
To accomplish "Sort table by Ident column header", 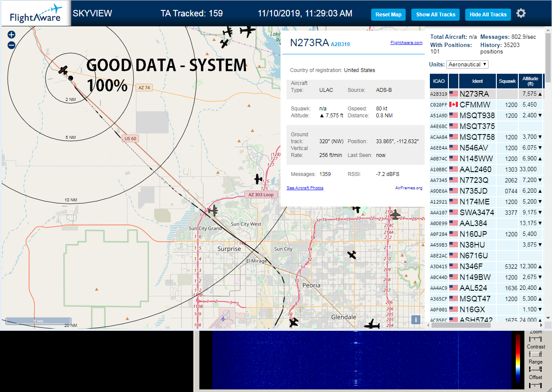I will [477, 81].
